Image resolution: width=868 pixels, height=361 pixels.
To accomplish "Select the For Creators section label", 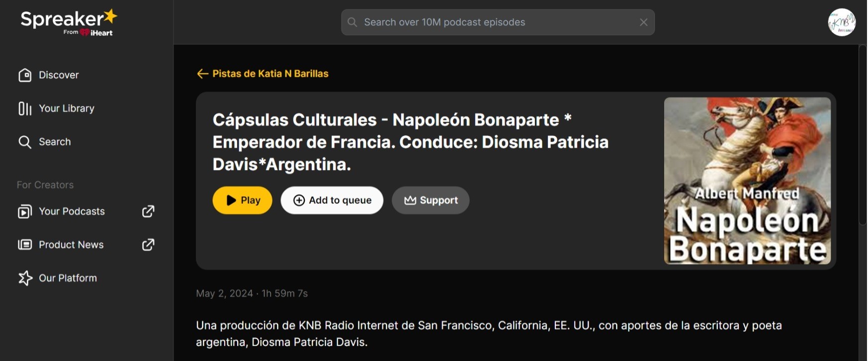I will pyautogui.click(x=45, y=185).
